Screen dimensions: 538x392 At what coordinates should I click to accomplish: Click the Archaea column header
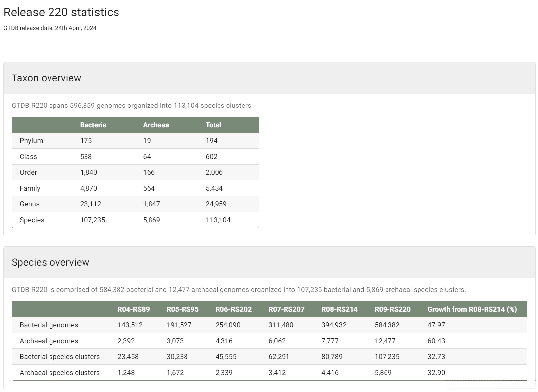[x=156, y=125]
